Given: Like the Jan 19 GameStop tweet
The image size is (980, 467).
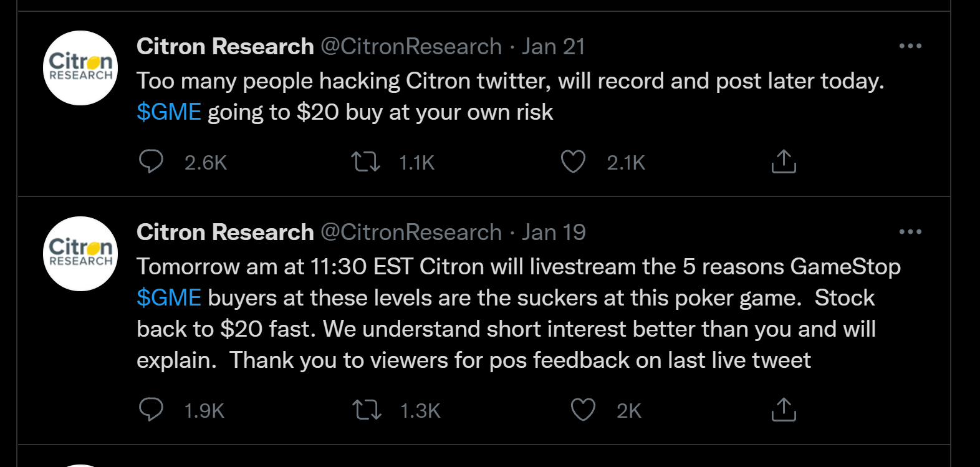Looking at the screenshot, I should coord(583,410).
